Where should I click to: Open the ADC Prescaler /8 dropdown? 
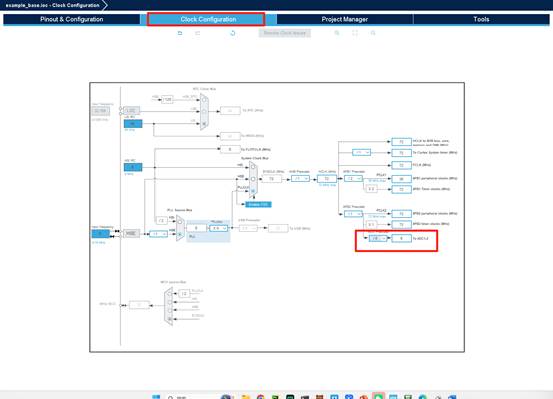(x=378, y=238)
